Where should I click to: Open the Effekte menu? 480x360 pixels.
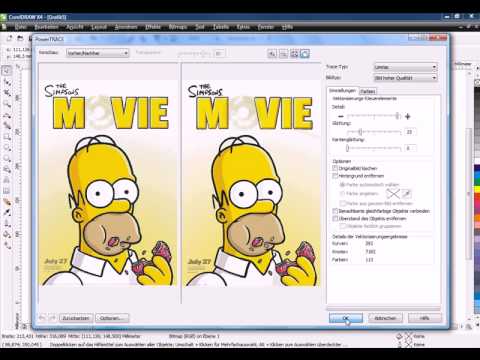153,27
